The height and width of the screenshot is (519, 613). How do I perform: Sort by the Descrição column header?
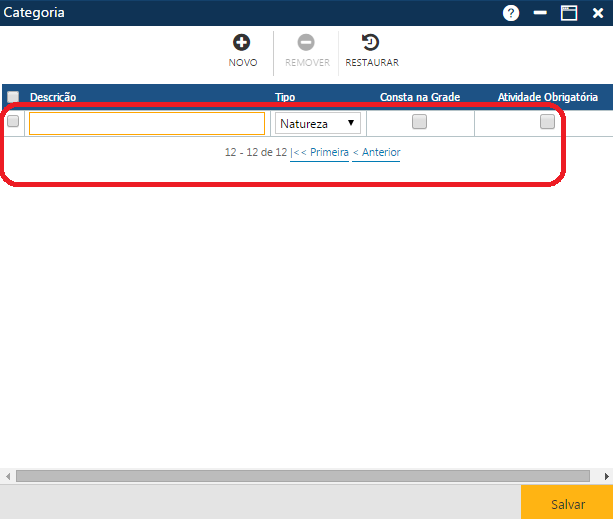(x=54, y=97)
